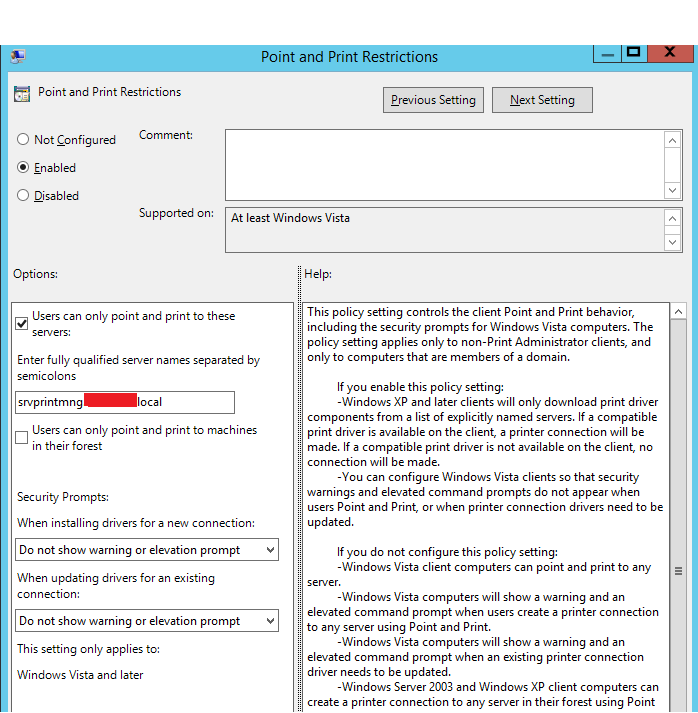This screenshot has width=698, height=713.
Task: Click the Comment box scroll down arrow
Action: [x=673, y=190]
